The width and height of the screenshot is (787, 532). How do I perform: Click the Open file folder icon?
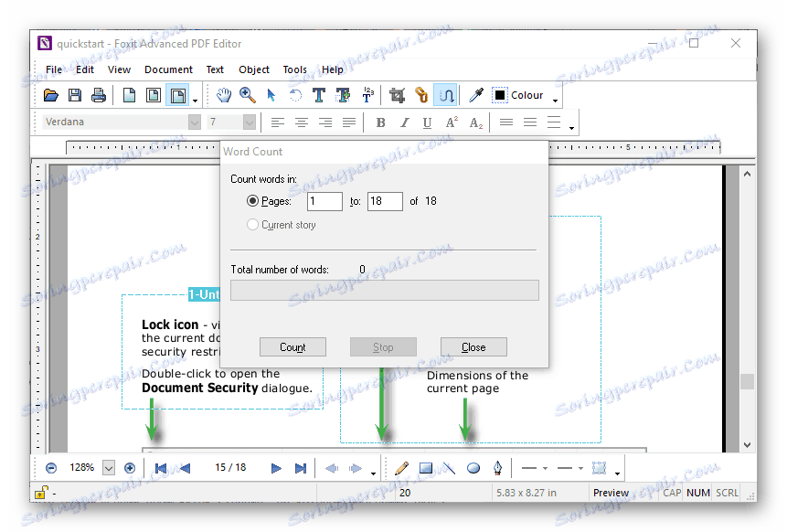tap(50, 95)
